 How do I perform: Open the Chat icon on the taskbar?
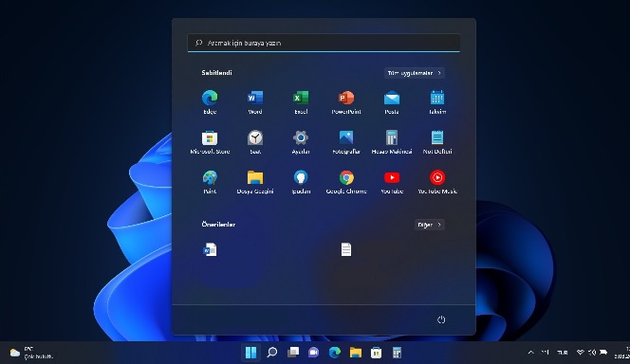(x=313, y=353)
